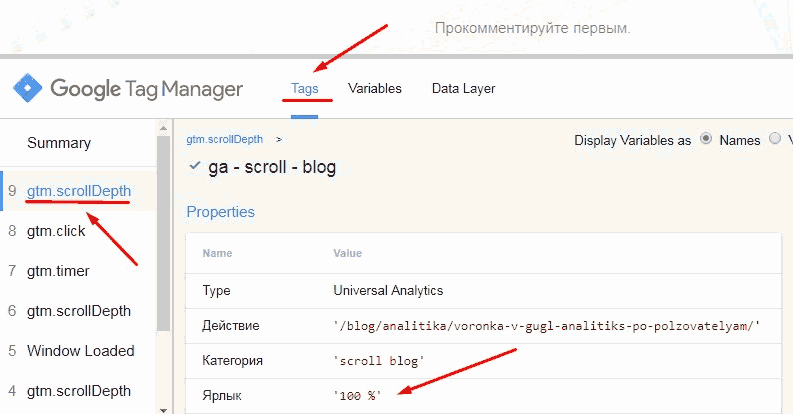
Task: Choose Names radio for Display Variables
Action: (706, 139)
